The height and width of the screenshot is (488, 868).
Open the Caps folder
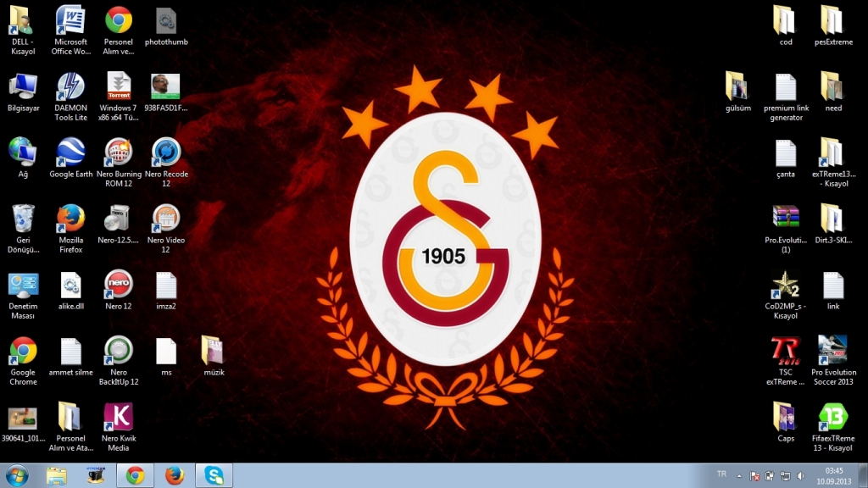786,423
